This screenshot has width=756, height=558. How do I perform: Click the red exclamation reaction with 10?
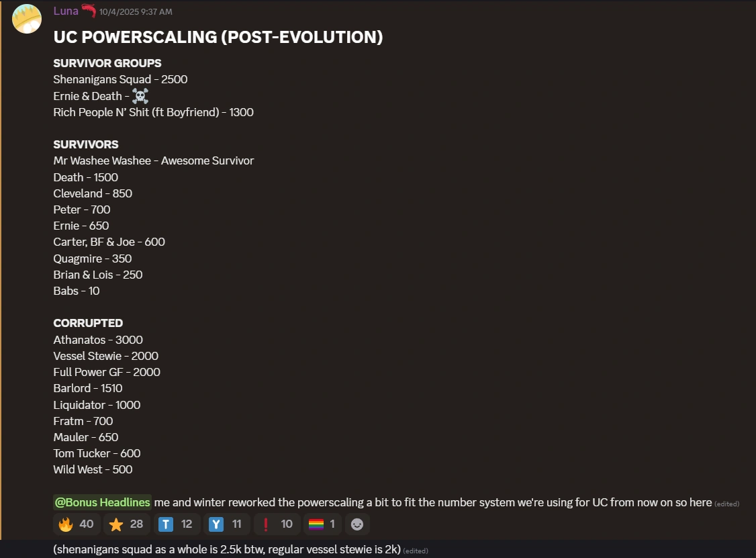277,524
